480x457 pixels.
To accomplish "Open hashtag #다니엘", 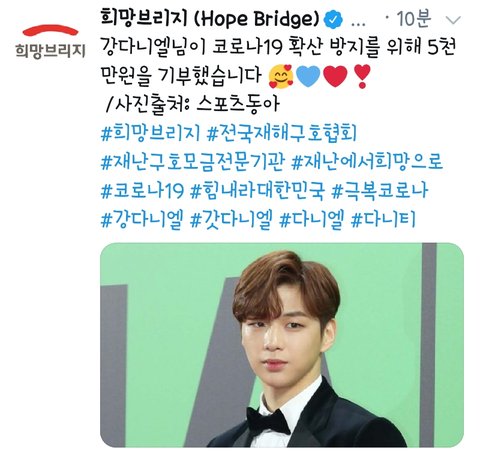I will click(311, 220).
